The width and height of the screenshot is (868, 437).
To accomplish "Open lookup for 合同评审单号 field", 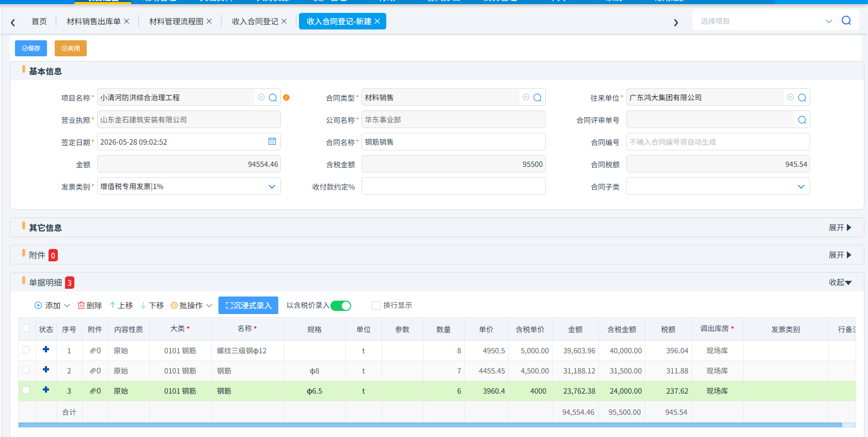I will [802, 120].
